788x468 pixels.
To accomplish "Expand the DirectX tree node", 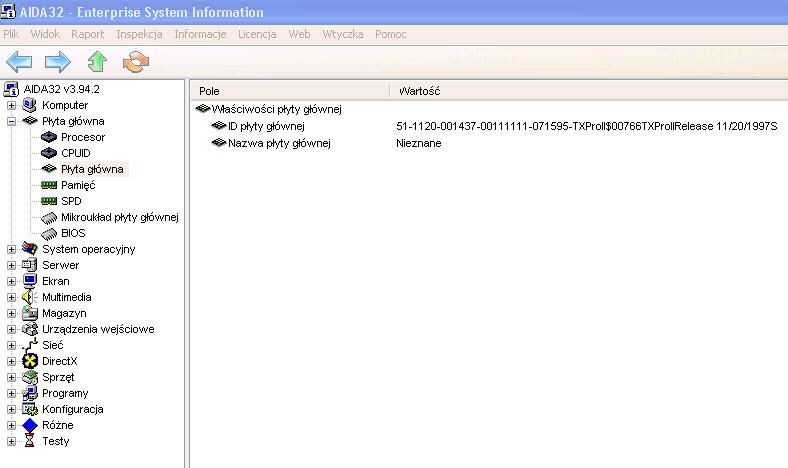I will click(11, 361).
